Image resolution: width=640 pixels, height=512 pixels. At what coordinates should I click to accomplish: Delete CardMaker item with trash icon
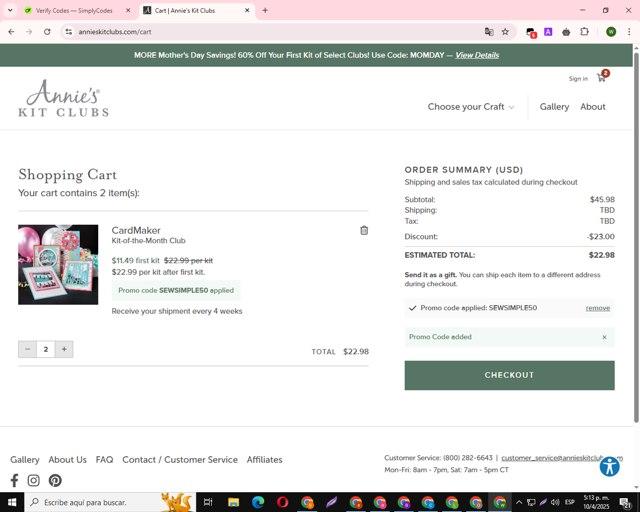pyautogui.click(x=364, y=231)
